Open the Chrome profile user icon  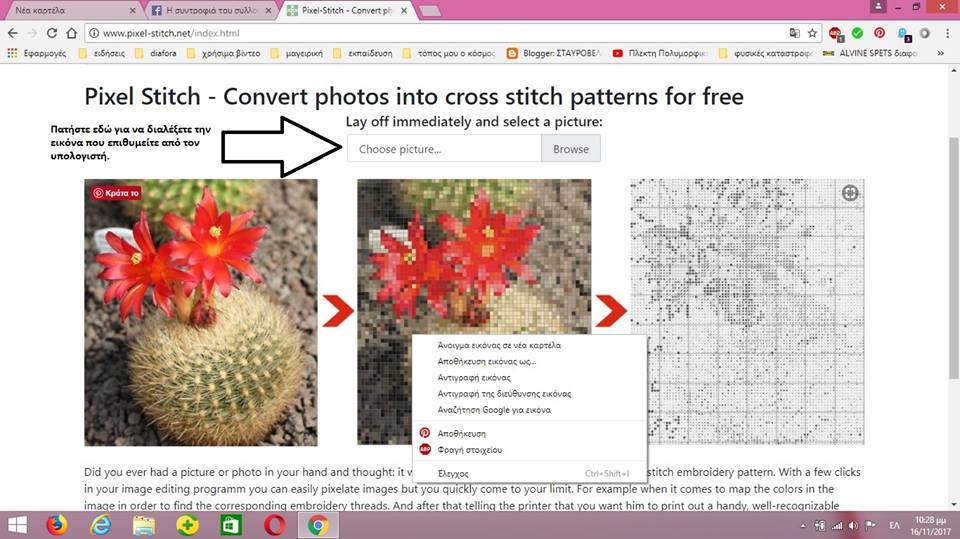tap(878, 6)
